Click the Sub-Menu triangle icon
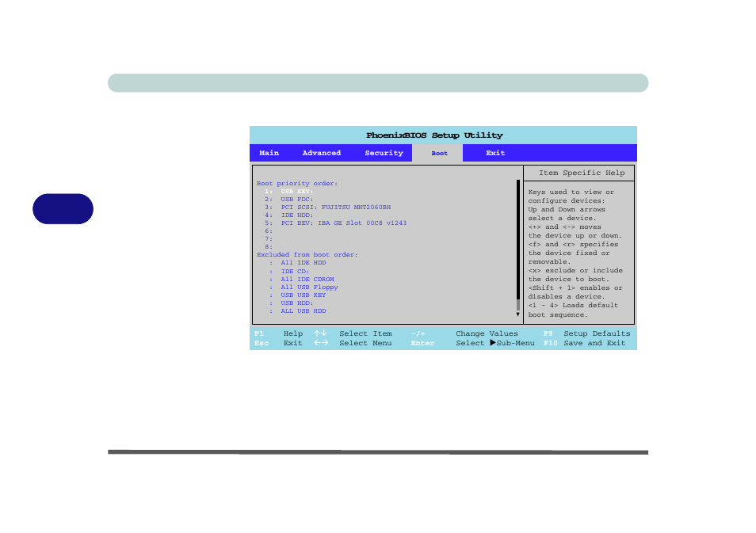Viewport: 756px width, 533px height. click(x=493, y=343)
